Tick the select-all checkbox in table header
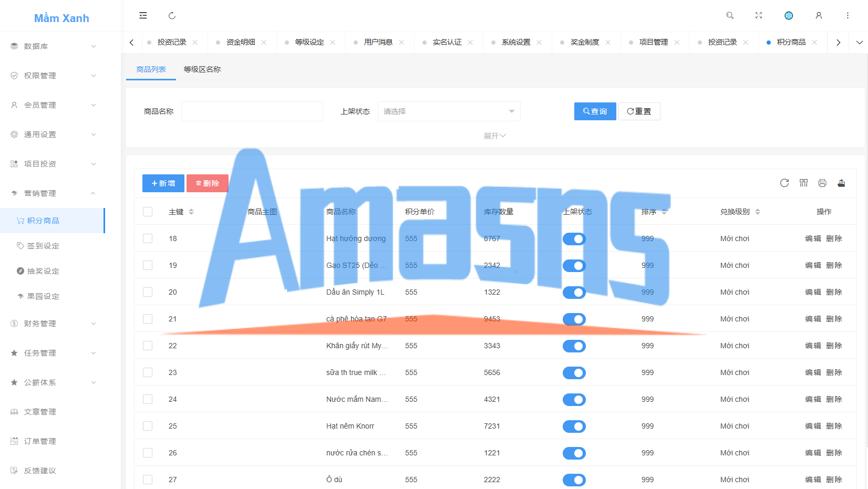The image size is (868, 489). tap(148, 212)
